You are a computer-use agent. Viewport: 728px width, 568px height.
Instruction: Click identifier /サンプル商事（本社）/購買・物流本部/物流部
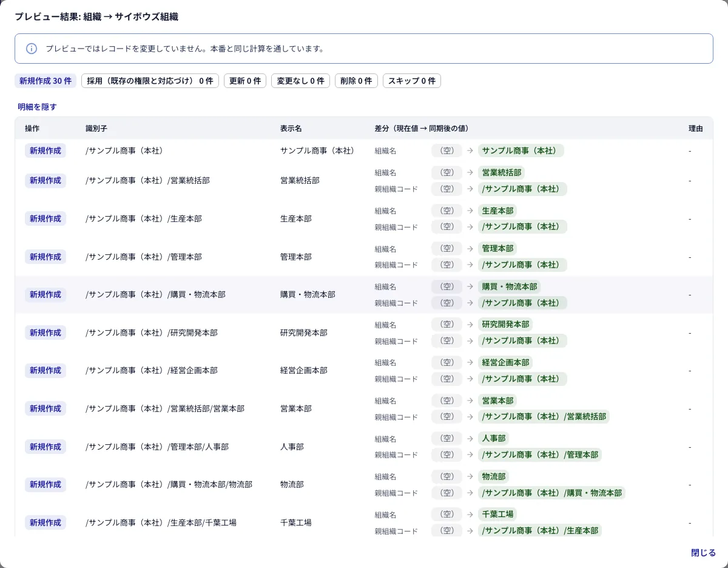coord(169,484)
